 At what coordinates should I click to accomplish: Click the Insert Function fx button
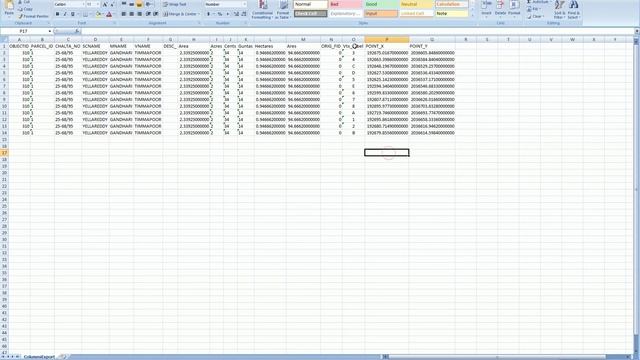coord(77,31)
